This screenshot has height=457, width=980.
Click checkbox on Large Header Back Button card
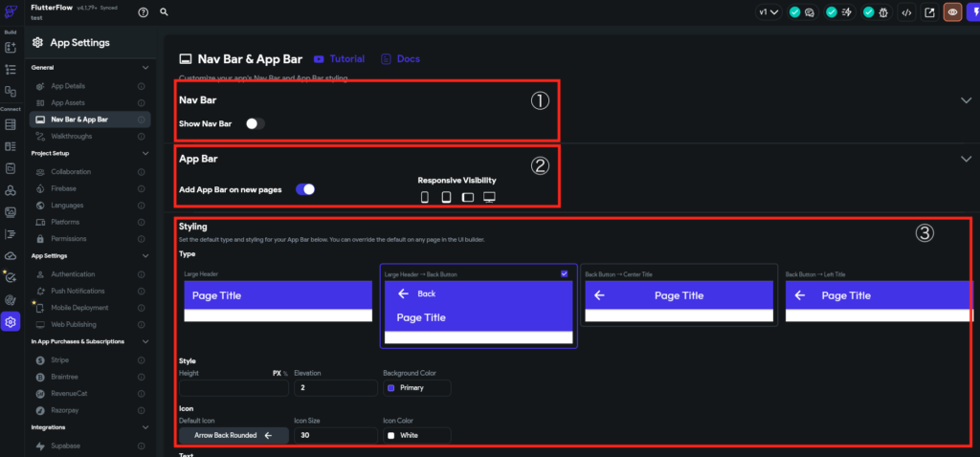tap(564, 273)
